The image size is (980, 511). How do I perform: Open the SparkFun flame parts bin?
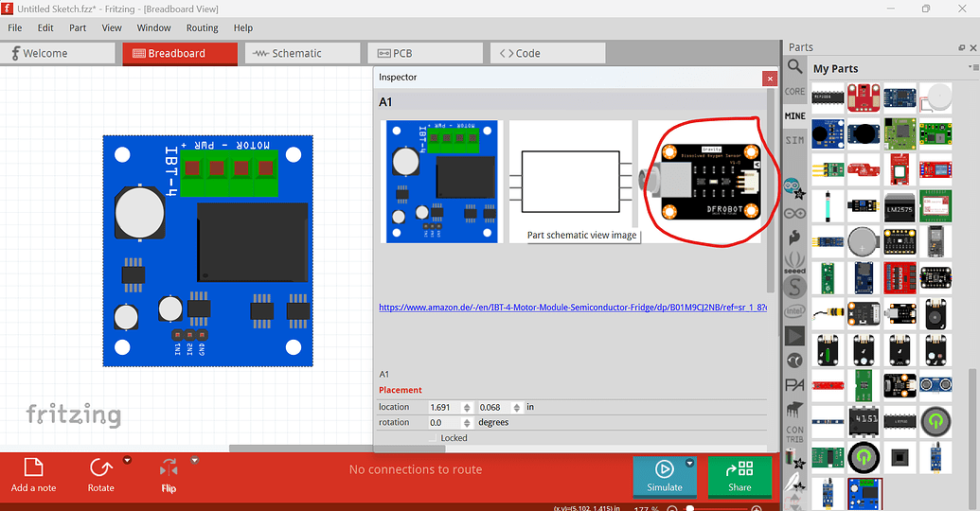[x=794, y=238]
